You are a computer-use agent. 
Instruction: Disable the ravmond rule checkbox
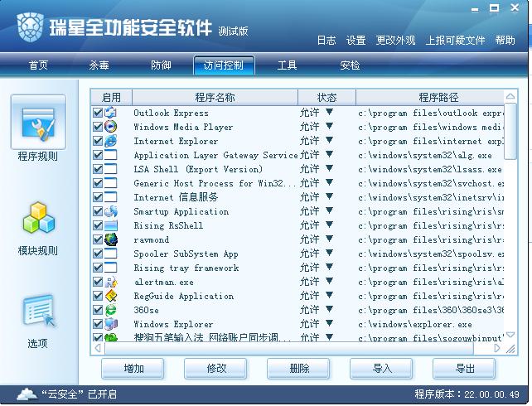[x=98, y=239]
